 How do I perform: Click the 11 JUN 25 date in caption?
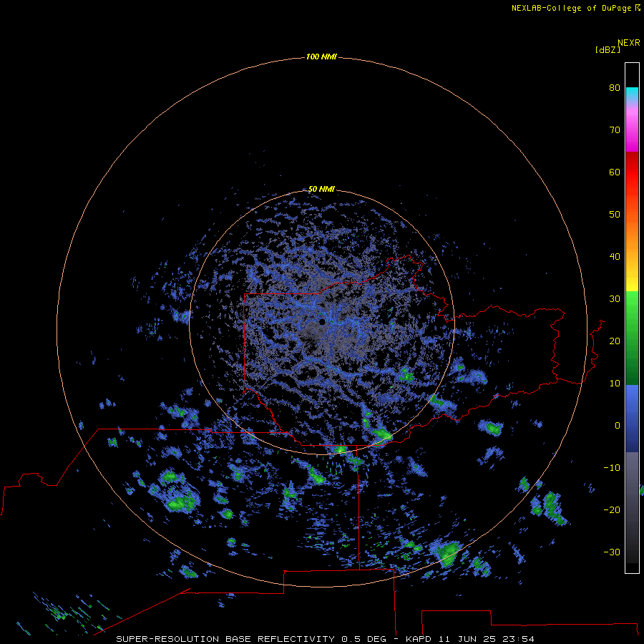point(469,639)
